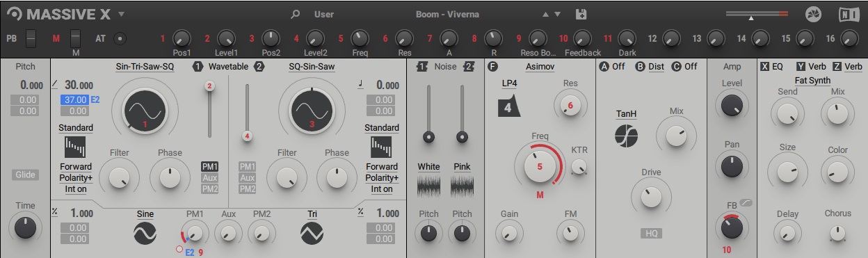Click the right Standard mode waveform icon
The height and width of the screenshot is (258, 868).
click(x=381, y=147)
